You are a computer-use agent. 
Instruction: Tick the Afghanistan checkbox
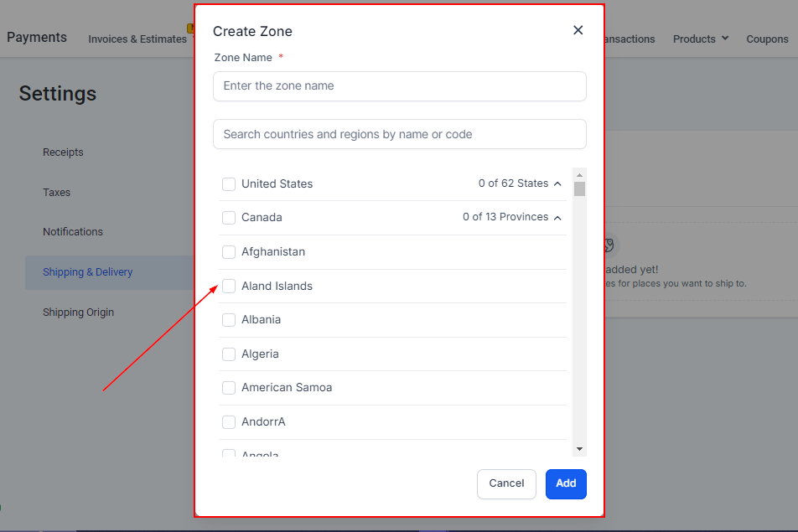229,252
